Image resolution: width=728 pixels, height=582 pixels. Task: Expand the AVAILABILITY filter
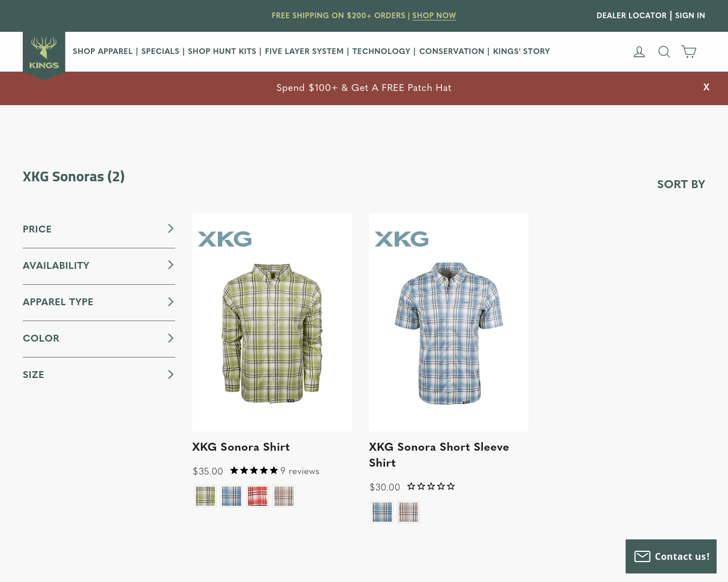click(99, 265)
